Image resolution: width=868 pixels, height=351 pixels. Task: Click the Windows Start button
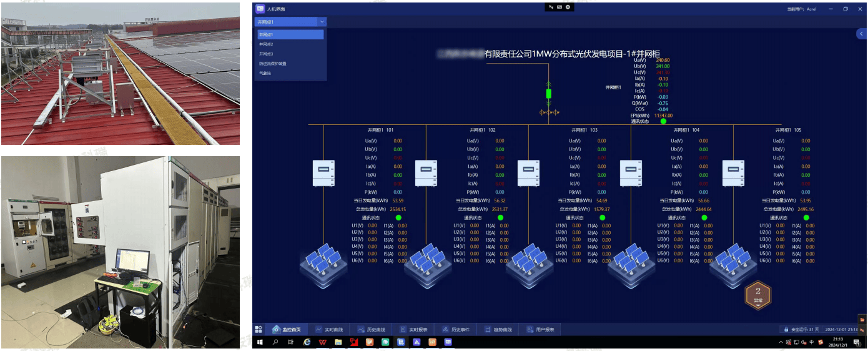(x=260, y=342)
